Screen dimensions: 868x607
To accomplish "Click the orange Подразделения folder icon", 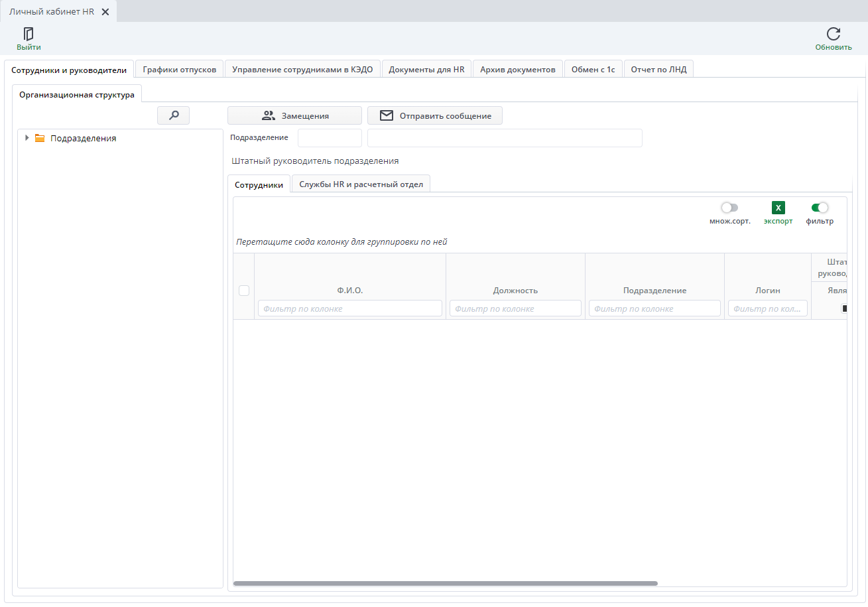I will click(40, 138).
